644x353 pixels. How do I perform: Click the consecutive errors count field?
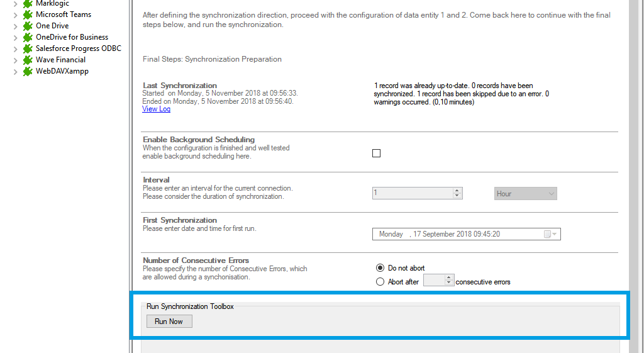(x=434, y=281)
